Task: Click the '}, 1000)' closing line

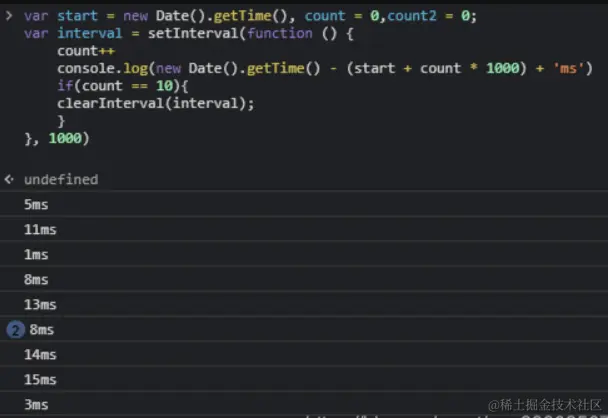Action: pyautogui.click(x=57, y=138)
